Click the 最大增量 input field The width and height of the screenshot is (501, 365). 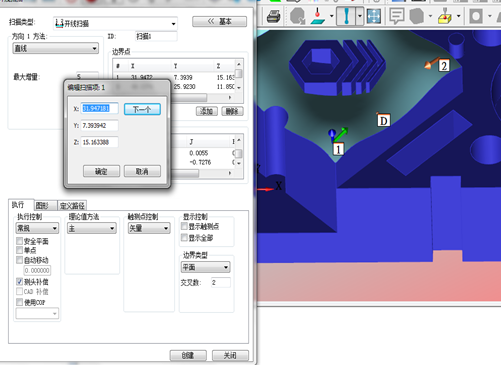[87, 76]
